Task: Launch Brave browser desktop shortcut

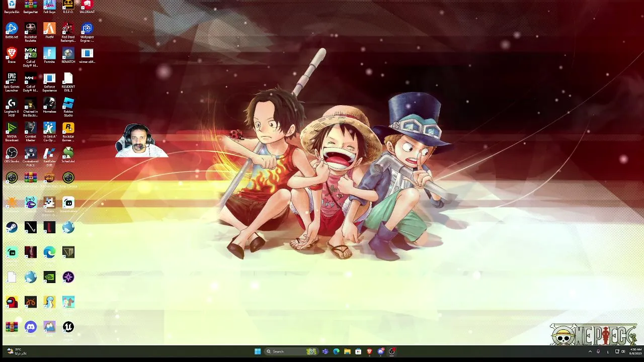Action: coord(12,56)
